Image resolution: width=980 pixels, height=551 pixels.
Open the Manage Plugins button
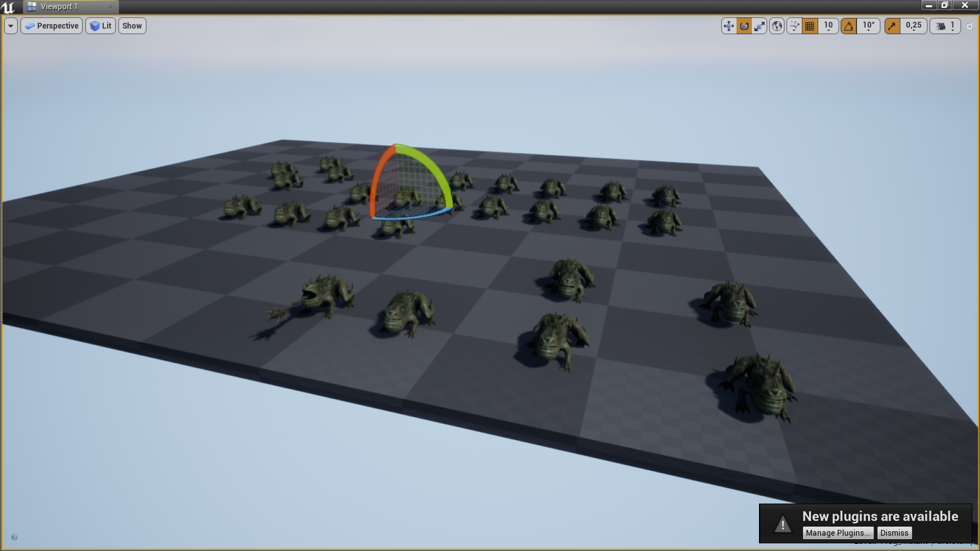839,532
